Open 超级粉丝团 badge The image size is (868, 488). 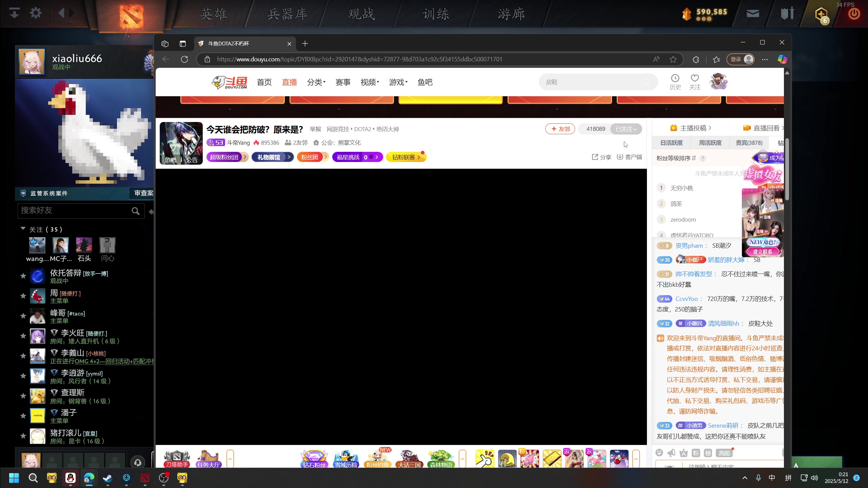(x=227, y=157)
